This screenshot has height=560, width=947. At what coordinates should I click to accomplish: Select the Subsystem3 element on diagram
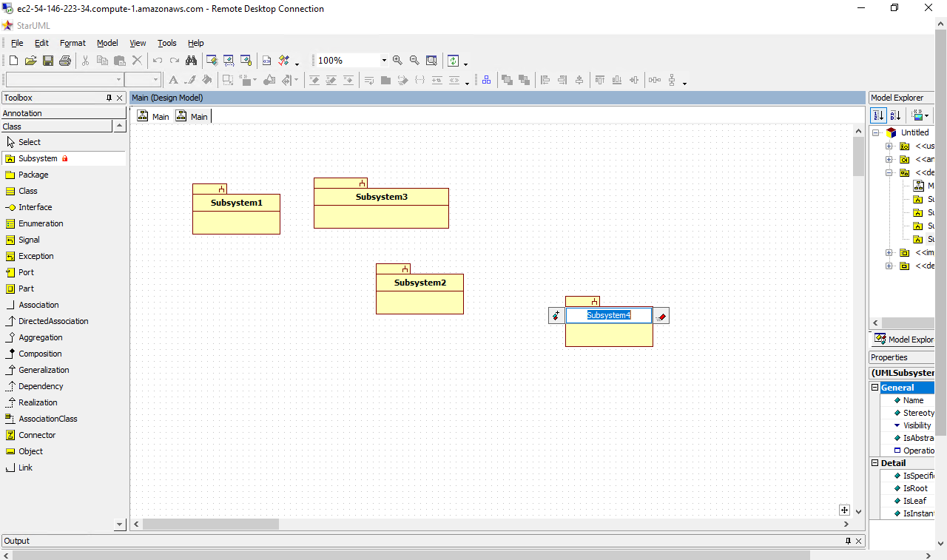(381, 197)
